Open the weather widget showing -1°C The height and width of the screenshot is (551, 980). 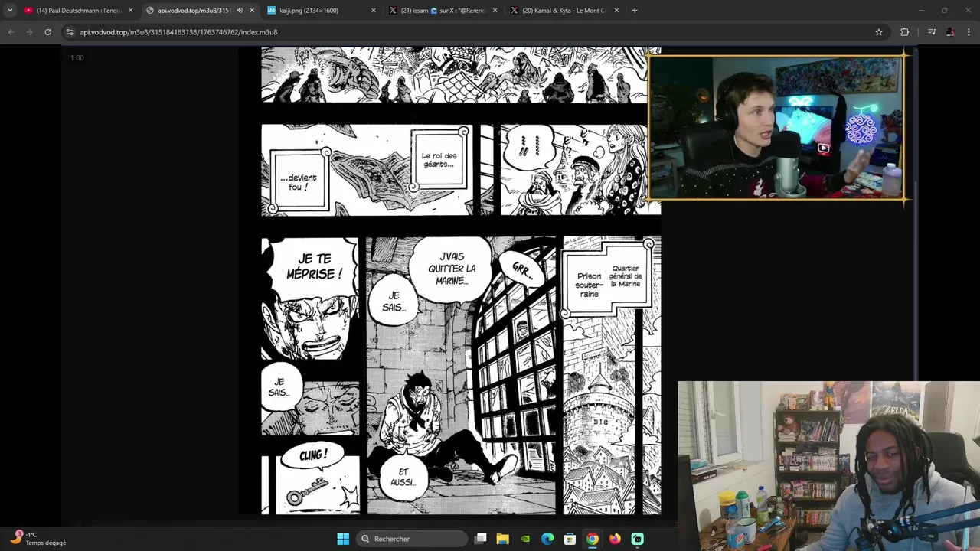(x=38, y=538)
